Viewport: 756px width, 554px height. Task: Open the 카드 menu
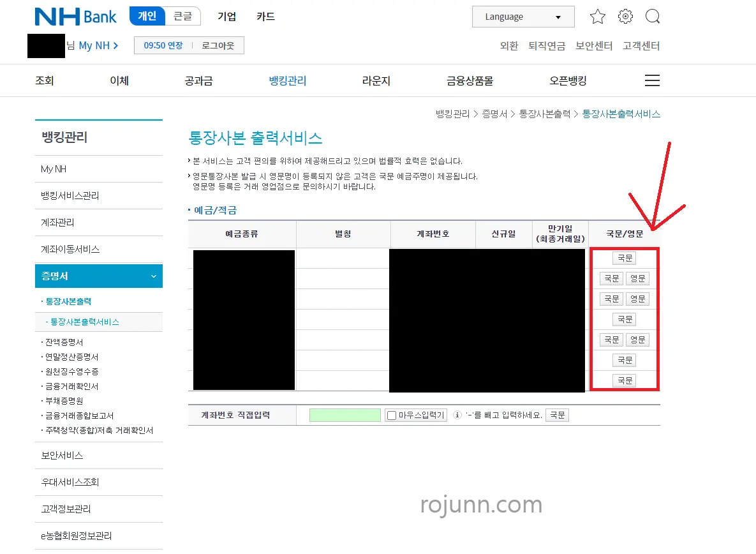[x=265, y=17]
